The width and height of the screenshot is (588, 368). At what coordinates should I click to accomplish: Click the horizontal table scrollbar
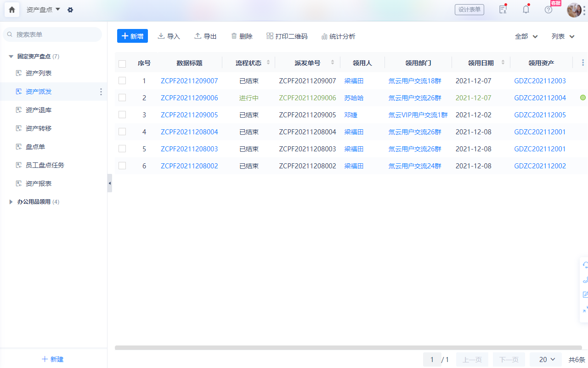click(x=348, y=348)
